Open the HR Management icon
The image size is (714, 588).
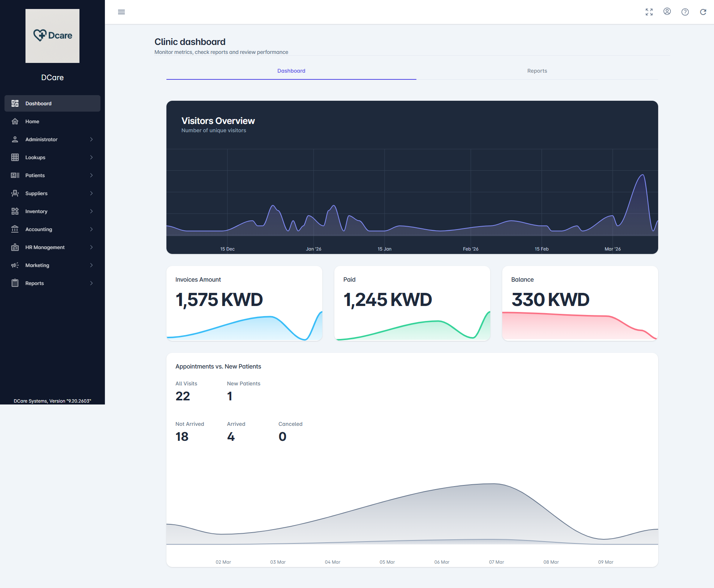(15, 247)
